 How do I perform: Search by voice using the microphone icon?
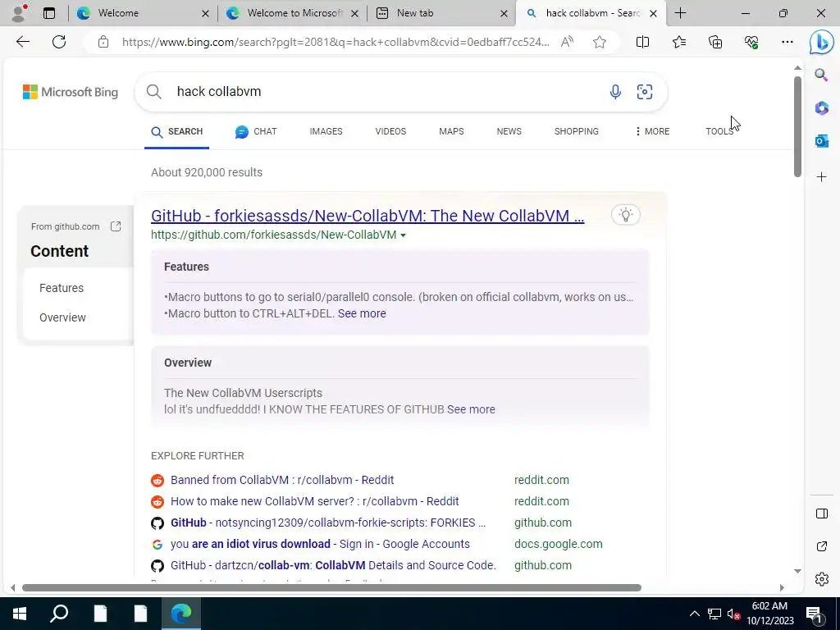coord(615,92)
